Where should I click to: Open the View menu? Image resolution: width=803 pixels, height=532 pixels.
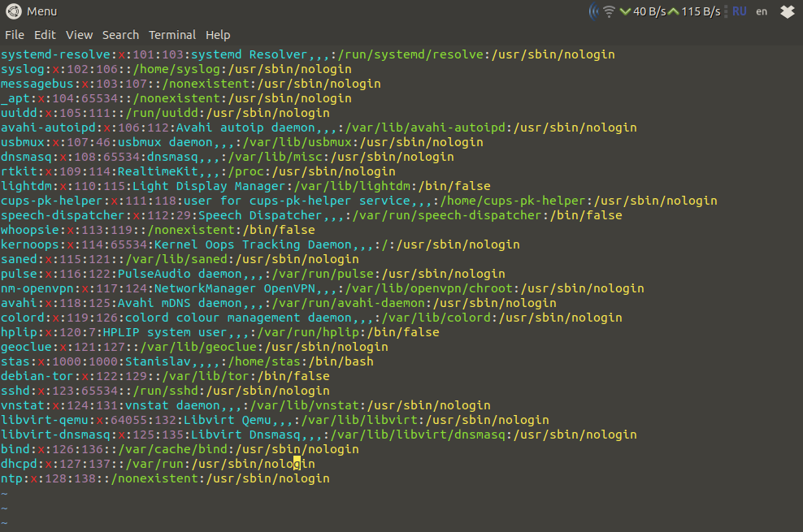point(80,35)
